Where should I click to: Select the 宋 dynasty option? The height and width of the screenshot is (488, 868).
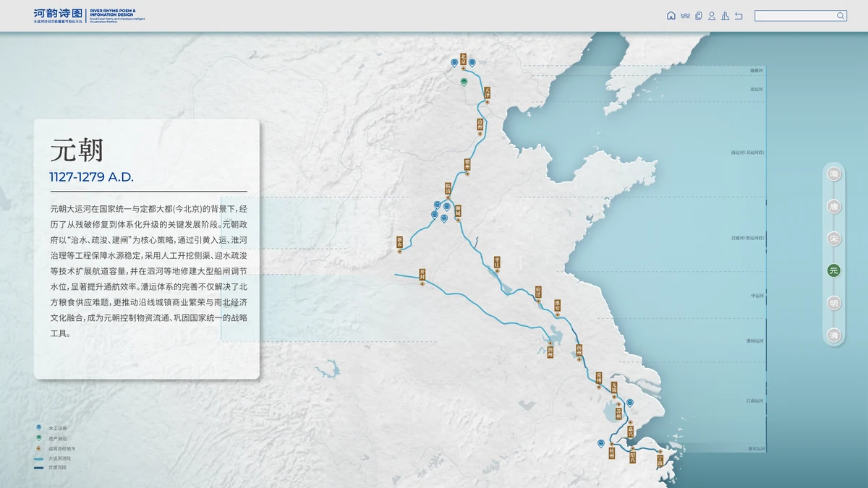[x=834, y=239]
